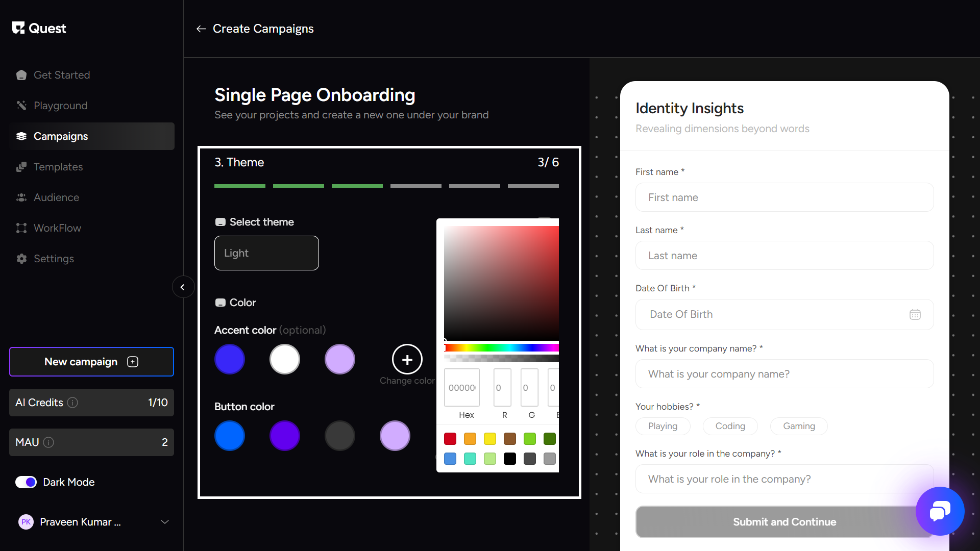980x551 pixels.
Task: Click the back arrow beside Create Campaigns
Action: point(201,29)
